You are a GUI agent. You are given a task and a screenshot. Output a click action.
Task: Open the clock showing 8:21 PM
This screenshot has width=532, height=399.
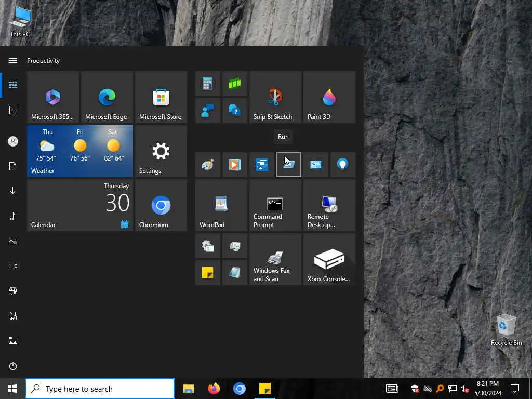pos(488,389)
